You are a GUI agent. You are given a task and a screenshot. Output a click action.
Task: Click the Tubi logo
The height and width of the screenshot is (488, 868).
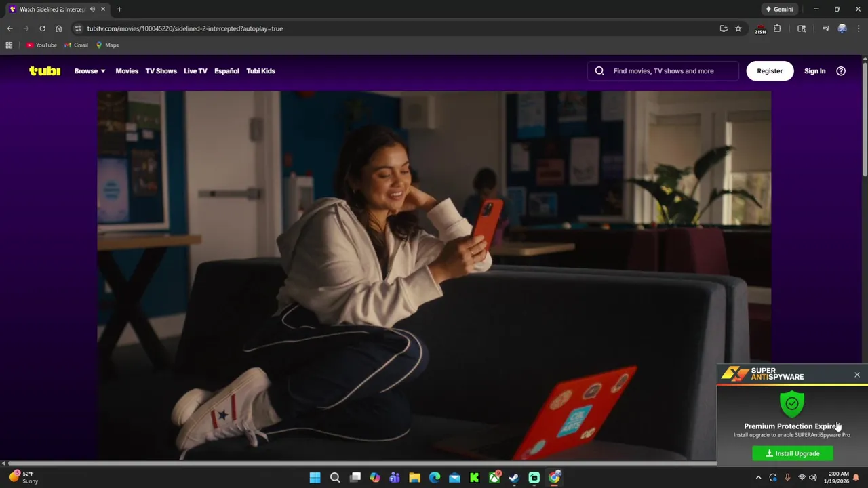[45, 70]
